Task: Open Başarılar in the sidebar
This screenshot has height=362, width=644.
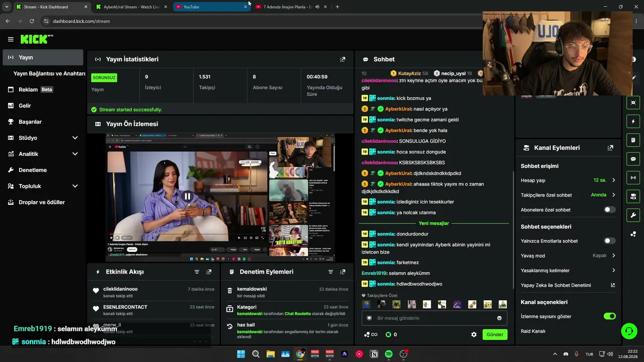Action: tap(43, 122)
